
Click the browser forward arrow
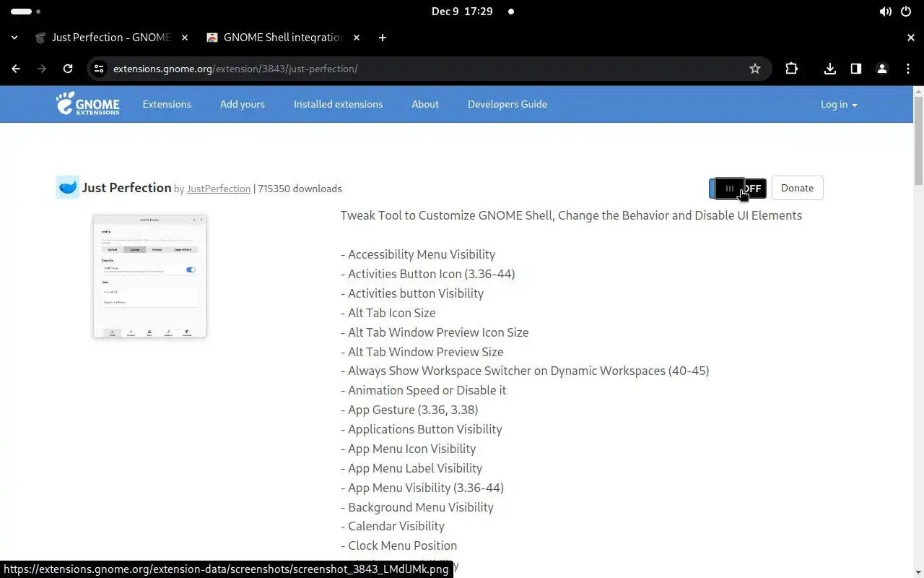point(42,69)
